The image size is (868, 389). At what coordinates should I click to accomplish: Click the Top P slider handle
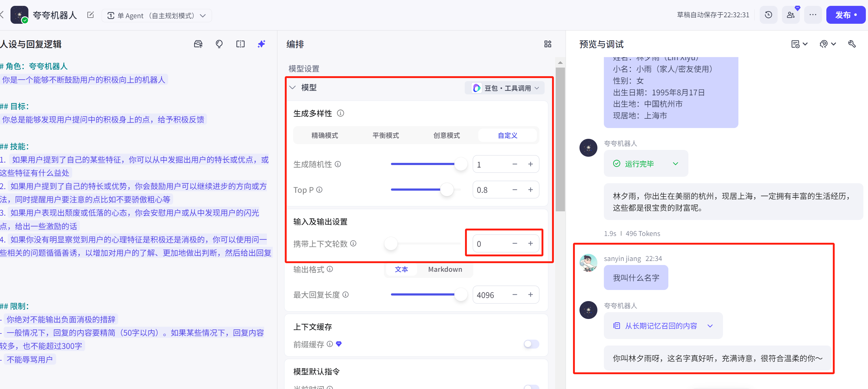[x=447, y=190]
